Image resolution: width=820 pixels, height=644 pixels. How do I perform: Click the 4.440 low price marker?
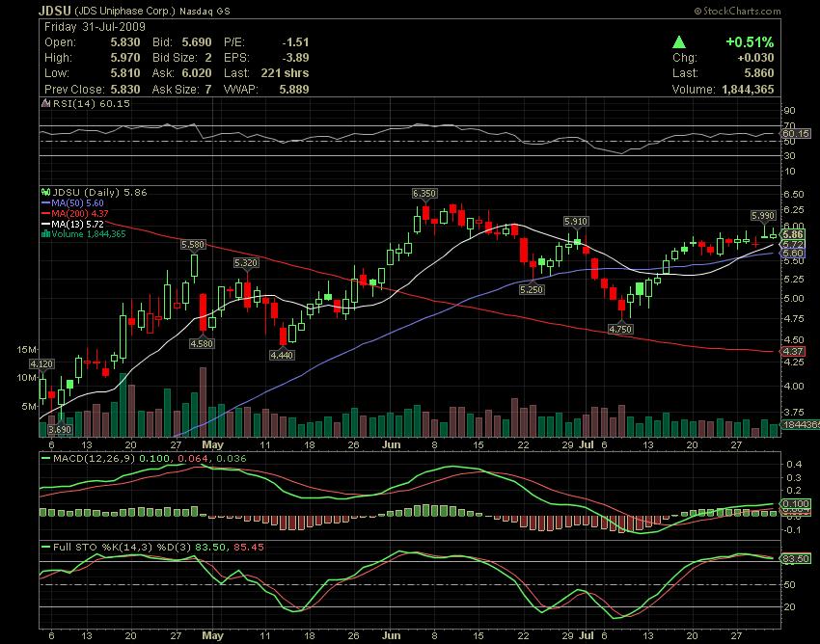click(x=282, y=355)
